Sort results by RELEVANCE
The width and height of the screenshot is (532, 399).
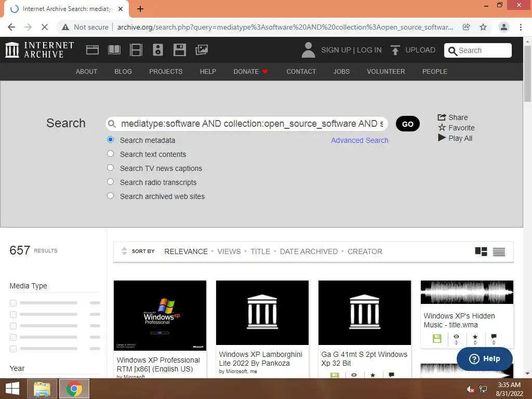[186, 251]
